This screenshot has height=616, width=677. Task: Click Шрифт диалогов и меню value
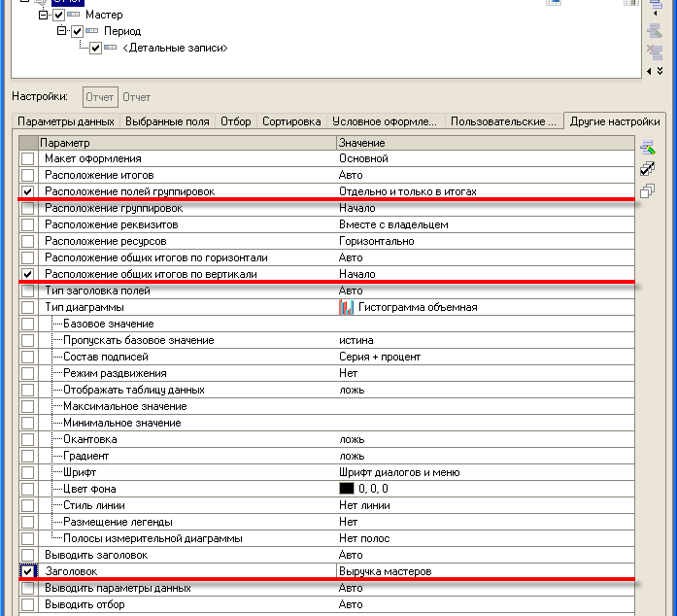pos(399,472)
